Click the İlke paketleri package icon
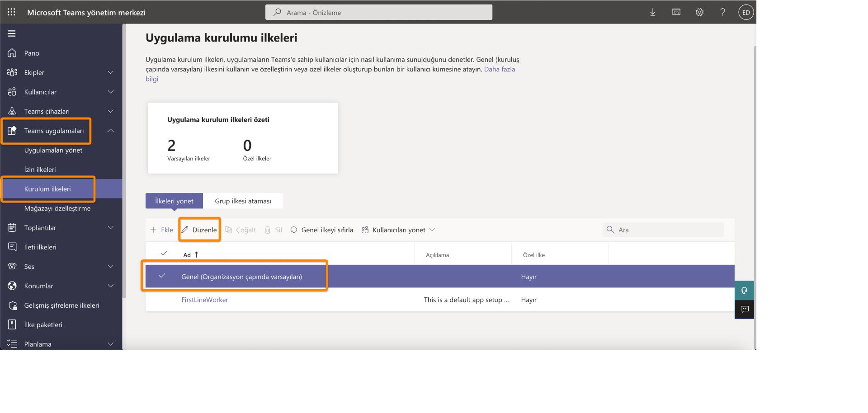 coord(12,325)
